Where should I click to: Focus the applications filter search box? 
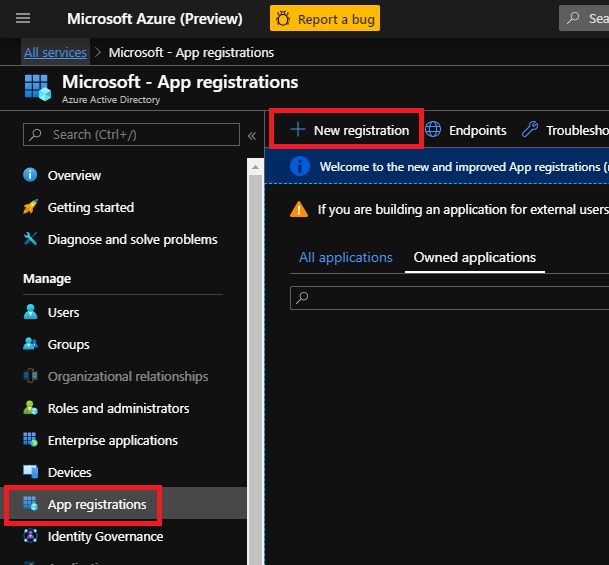tap(449, 298)
